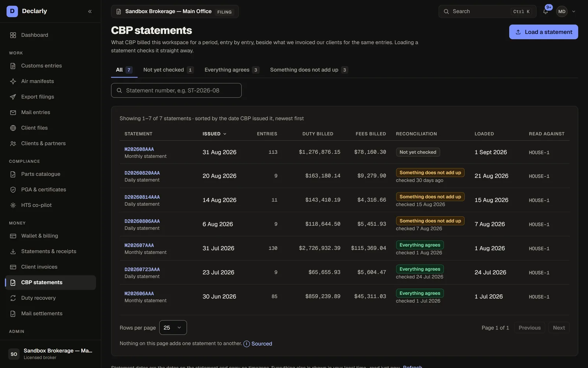
Task: Click the HTS co-pilot icon
Action: click(13, 205)
